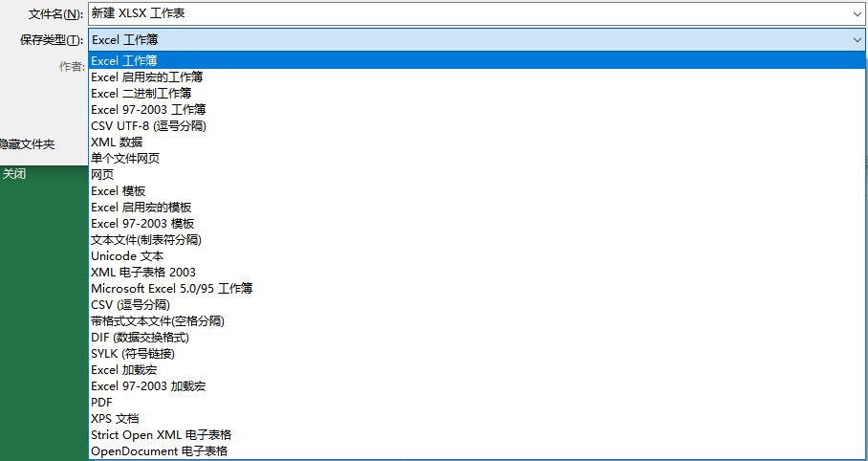
Task: Click 关闭 in the green sidebar
Action: pos(14,173)
